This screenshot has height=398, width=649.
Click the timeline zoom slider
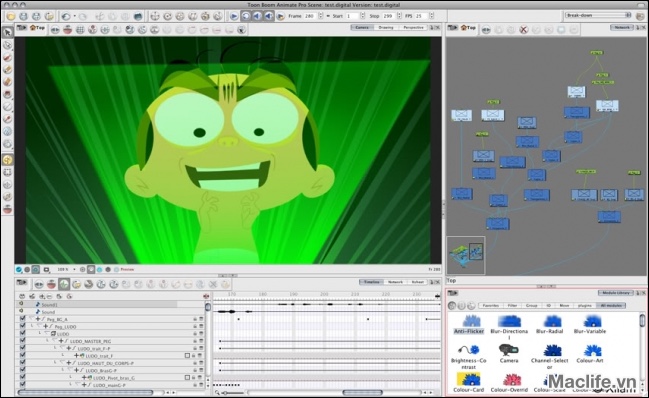click(233, 392)
